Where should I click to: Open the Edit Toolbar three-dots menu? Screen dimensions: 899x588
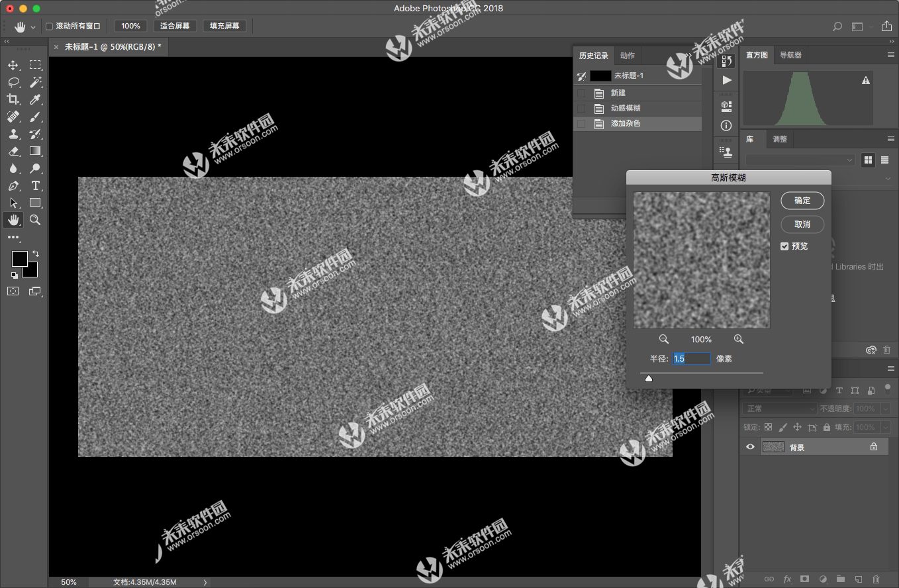pos(13,237)
